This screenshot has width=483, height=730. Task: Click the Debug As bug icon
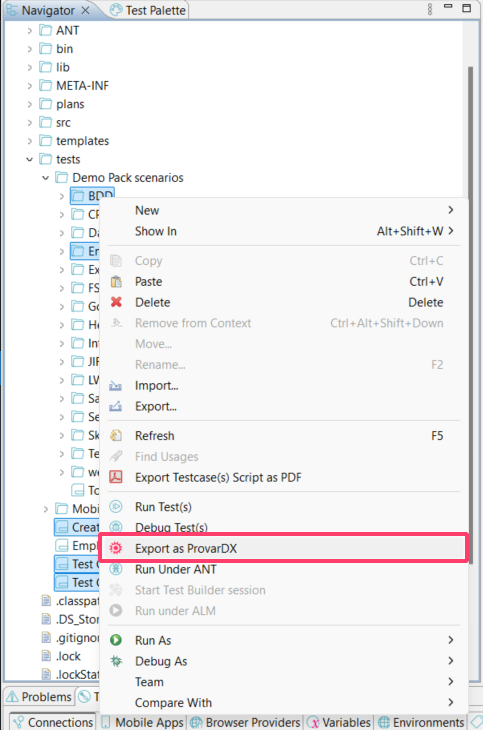116,661
